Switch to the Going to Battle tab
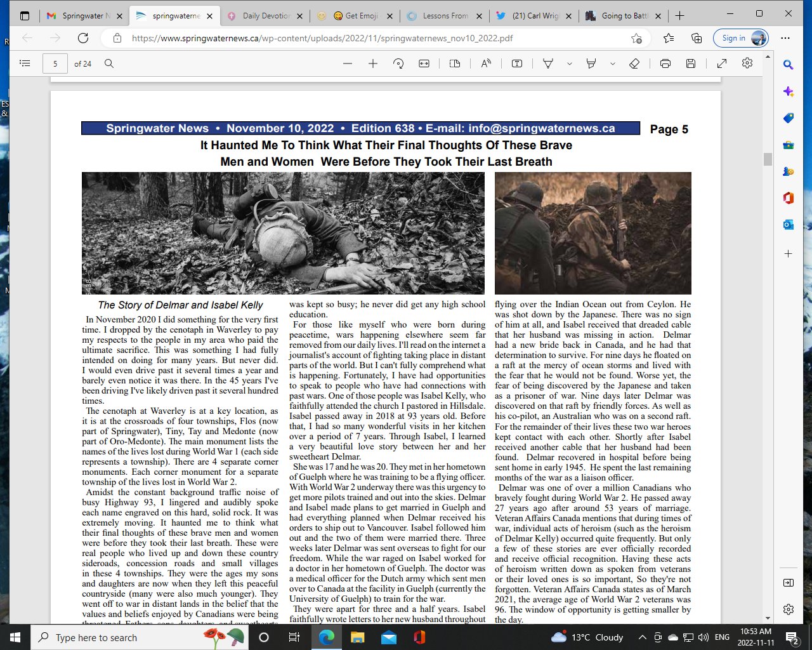The image size is (812, 650). point(625,16)
